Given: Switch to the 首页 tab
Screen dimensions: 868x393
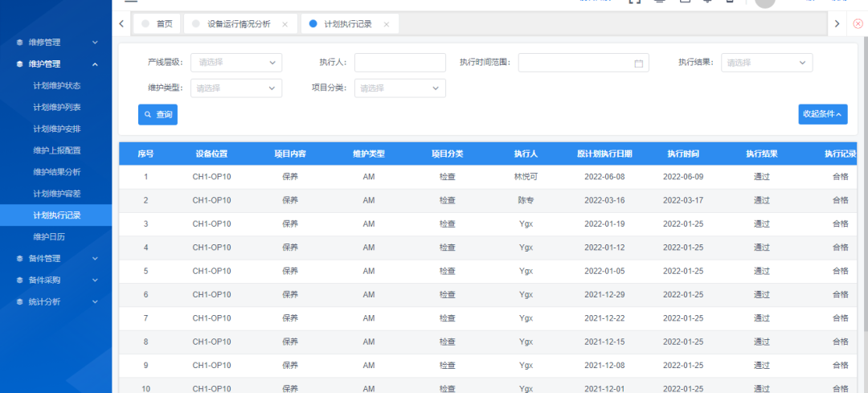Looking at the screenshot, I should pos(158,24).
